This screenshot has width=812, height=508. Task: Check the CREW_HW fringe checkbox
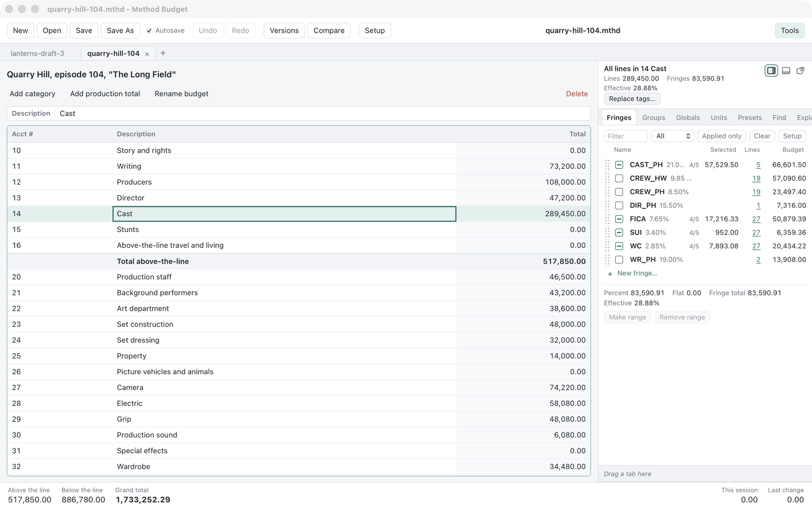click(619, 178)
